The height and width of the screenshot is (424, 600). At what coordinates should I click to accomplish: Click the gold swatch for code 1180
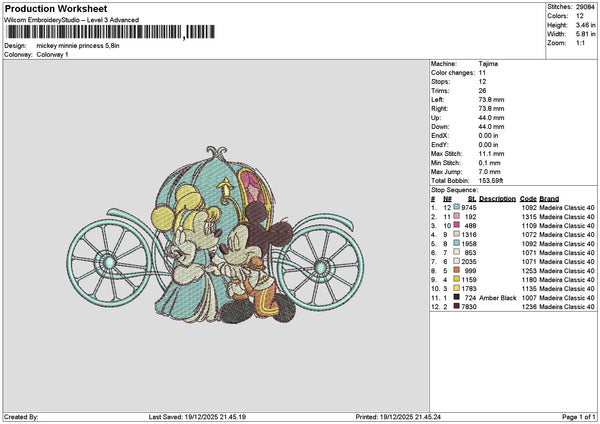456,279
